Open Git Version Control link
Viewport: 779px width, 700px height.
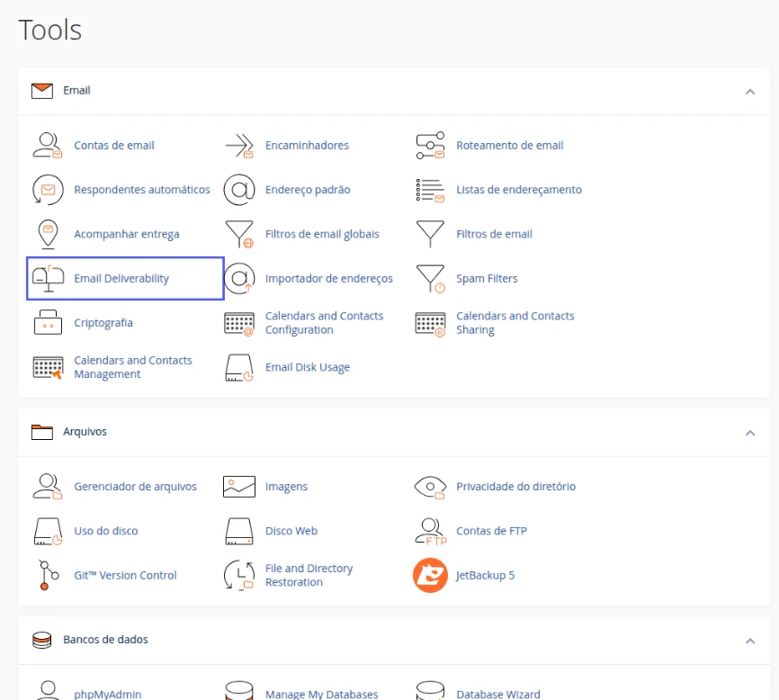click(x=125, y=575)
